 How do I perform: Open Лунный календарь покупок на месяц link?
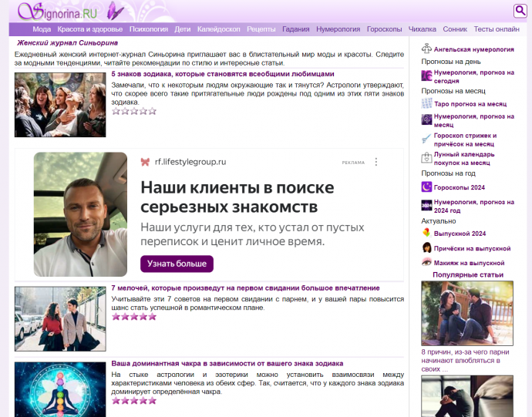(464, 159)
